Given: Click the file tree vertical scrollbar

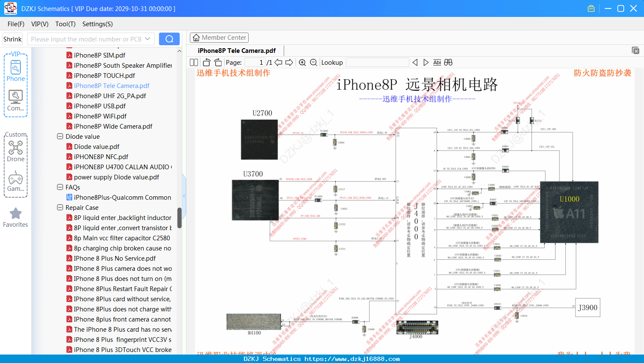Looking at the screenshot, I should coord(179,218).
